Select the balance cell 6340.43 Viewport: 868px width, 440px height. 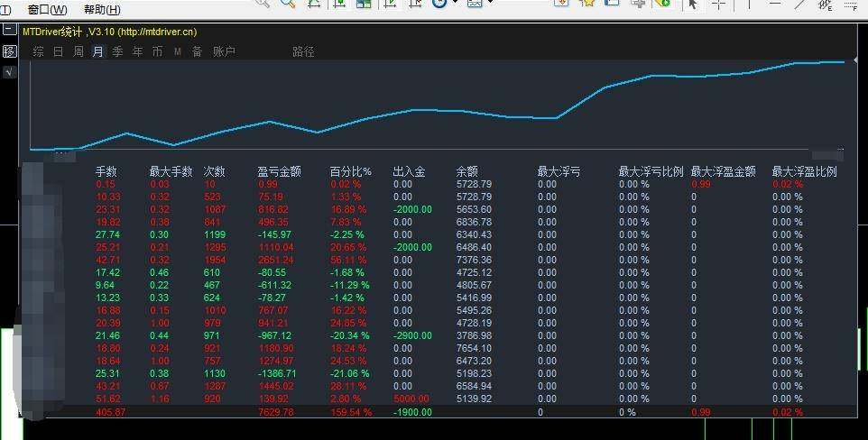474,234
